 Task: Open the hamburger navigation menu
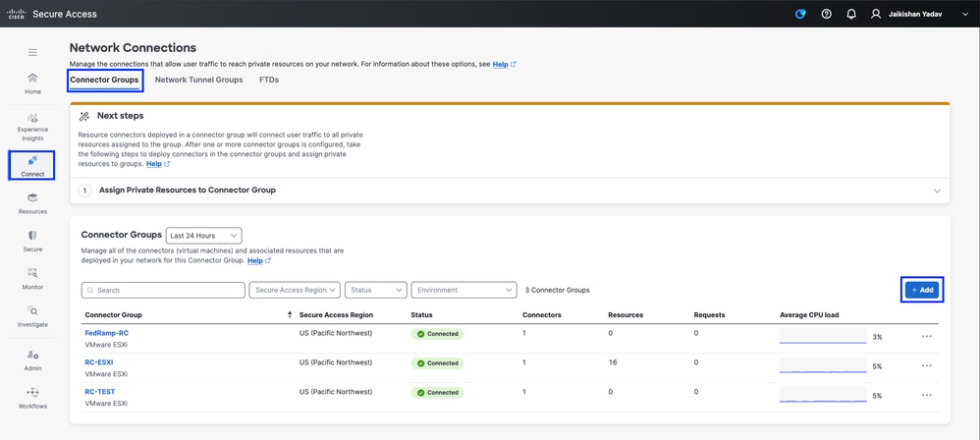tap(32, 52)
